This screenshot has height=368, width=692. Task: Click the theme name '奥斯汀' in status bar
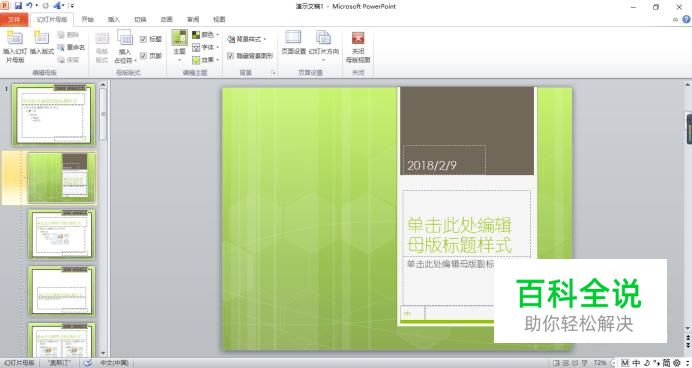click(x=59, y=363)
